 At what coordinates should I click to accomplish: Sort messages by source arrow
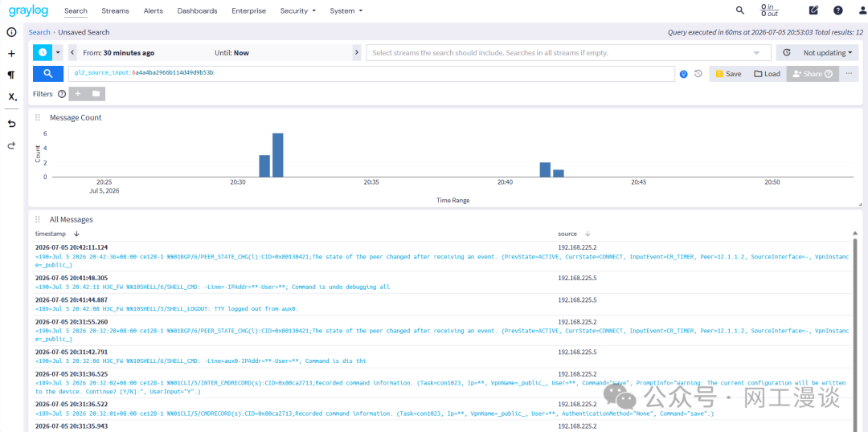pyautogui.click(x=588, y=234)
